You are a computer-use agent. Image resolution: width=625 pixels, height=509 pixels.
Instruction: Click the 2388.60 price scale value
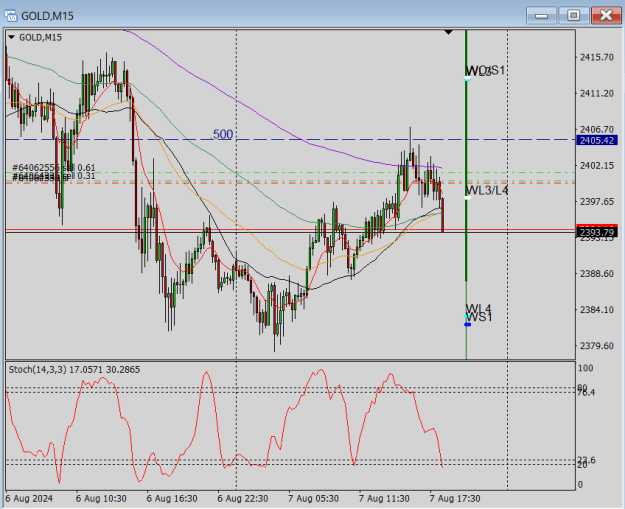597,273
